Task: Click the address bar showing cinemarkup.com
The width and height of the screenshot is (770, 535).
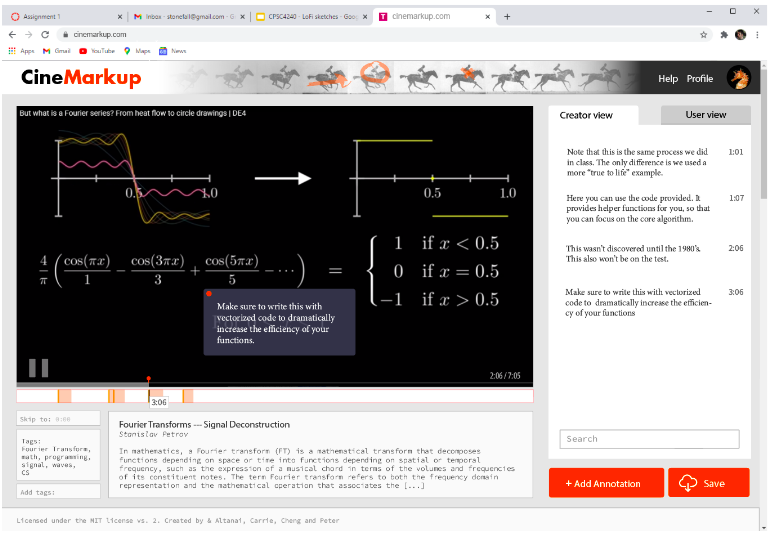Action: pos(385,34)
